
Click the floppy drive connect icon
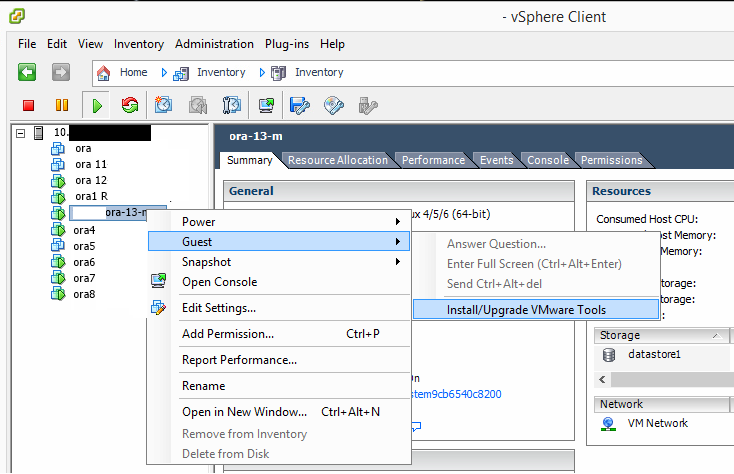[300, 105]
